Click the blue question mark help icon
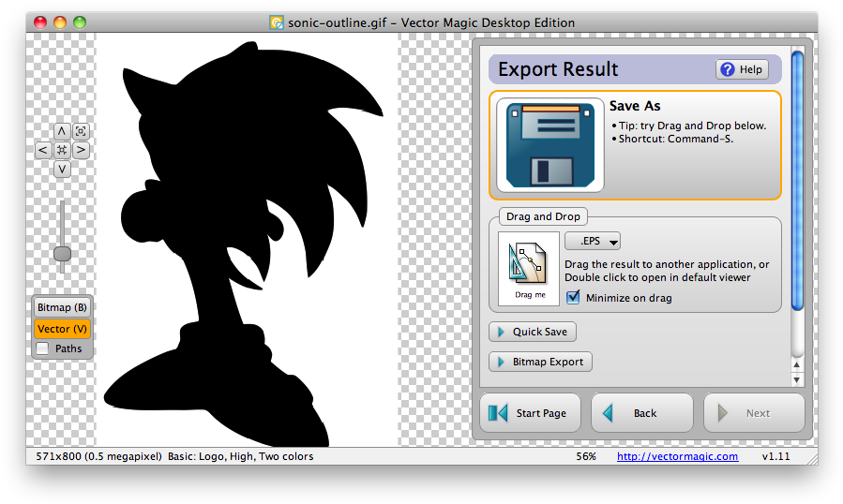The image size is (843, 504). click(x=728, y=69)
